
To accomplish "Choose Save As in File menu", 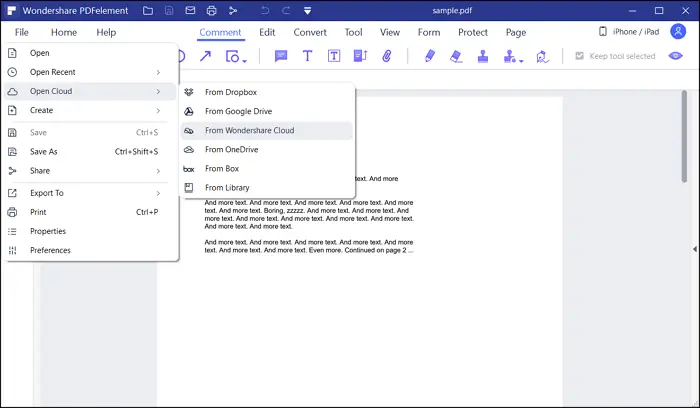I will point(89,152).
